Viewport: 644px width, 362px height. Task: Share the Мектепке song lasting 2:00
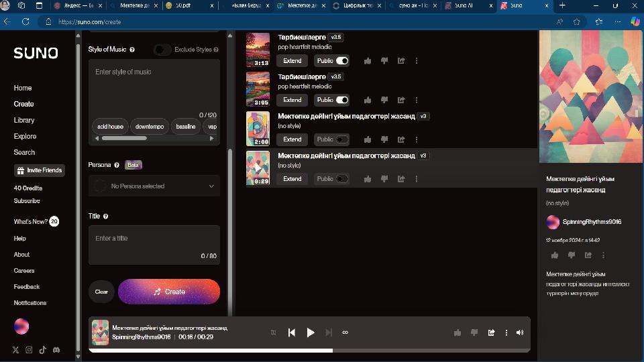[401, 139]
